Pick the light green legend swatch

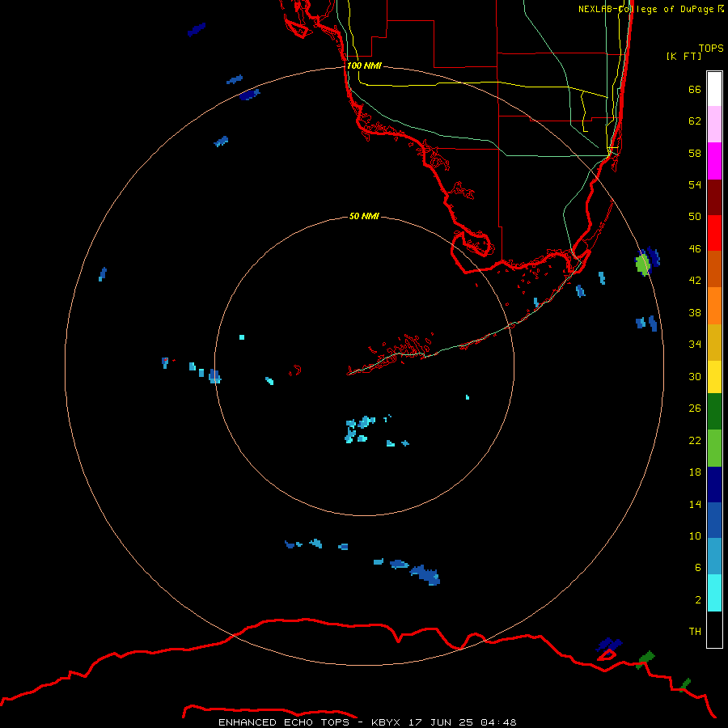click(714, 448)
